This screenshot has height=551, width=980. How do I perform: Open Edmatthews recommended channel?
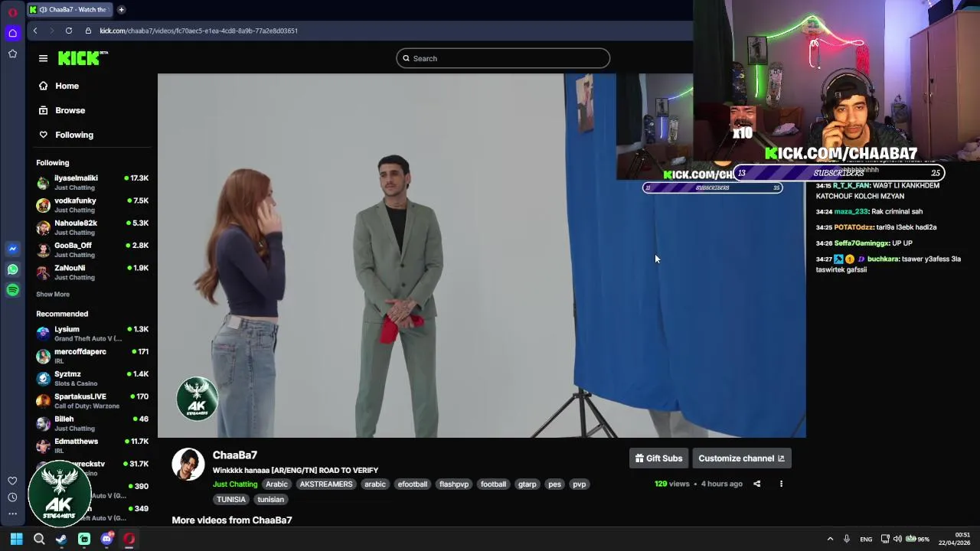click(x=92, y=445)
